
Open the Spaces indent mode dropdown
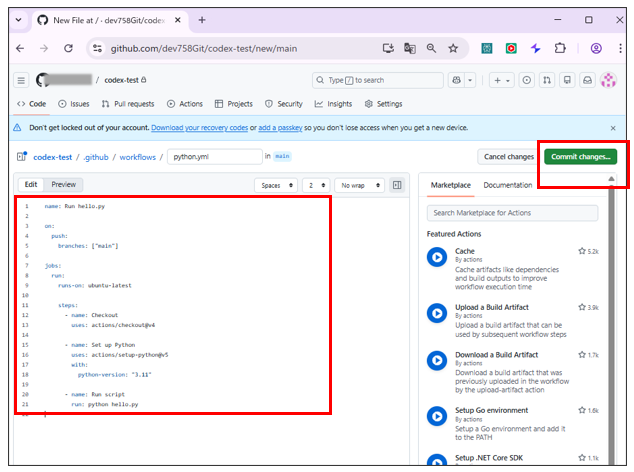(x=276, y=185)
